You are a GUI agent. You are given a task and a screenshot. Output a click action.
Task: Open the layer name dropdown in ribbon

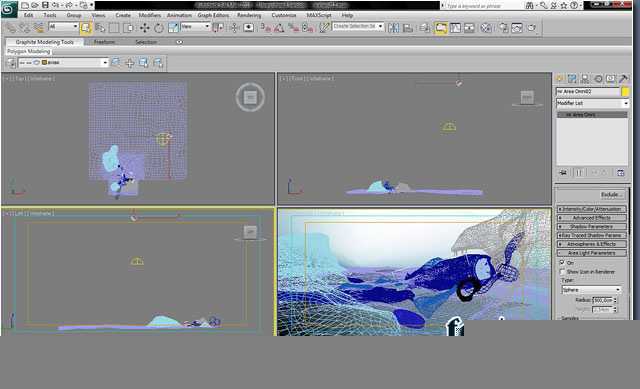63,62
